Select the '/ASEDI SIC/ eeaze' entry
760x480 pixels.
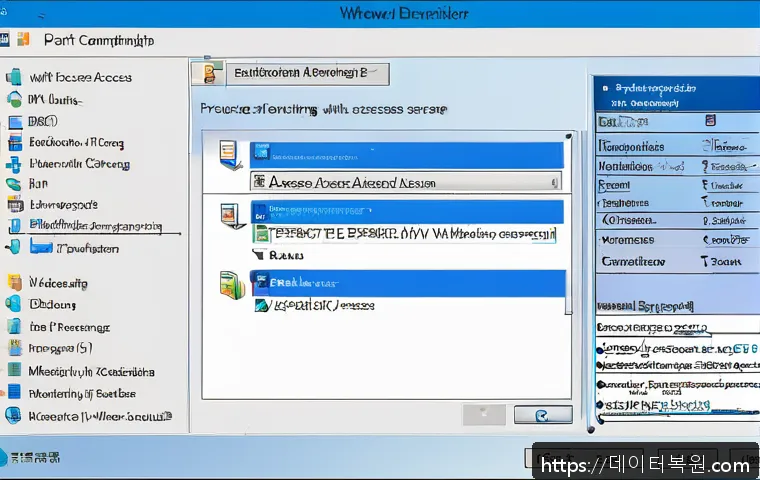click(x=322, y=305)
